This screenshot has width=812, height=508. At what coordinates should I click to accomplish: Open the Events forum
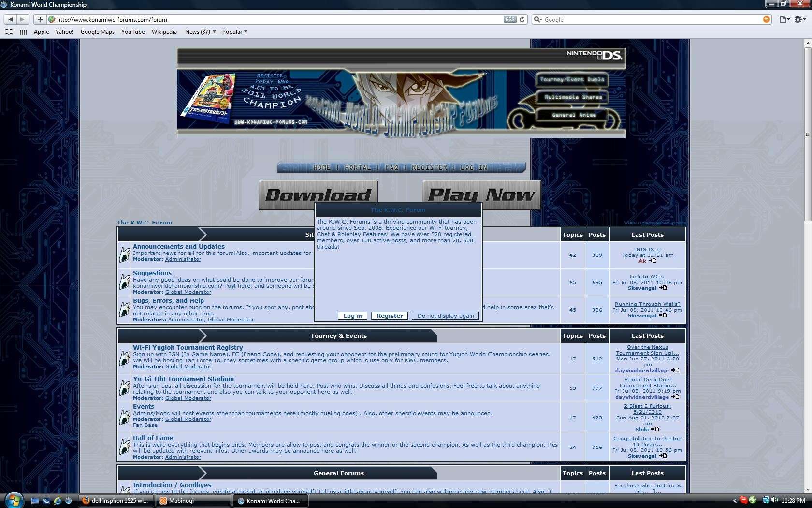pos(144,406)
